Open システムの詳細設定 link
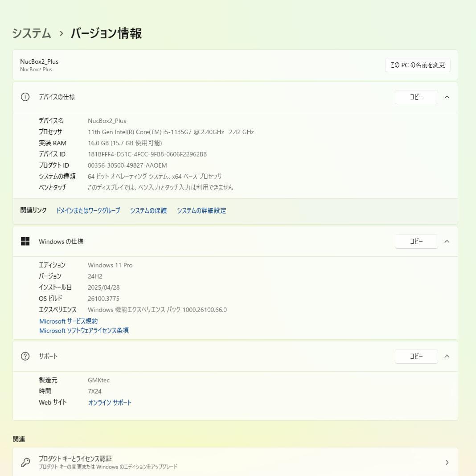The width and height of the screenshot is (476, 476). click(x=202, y=210)
